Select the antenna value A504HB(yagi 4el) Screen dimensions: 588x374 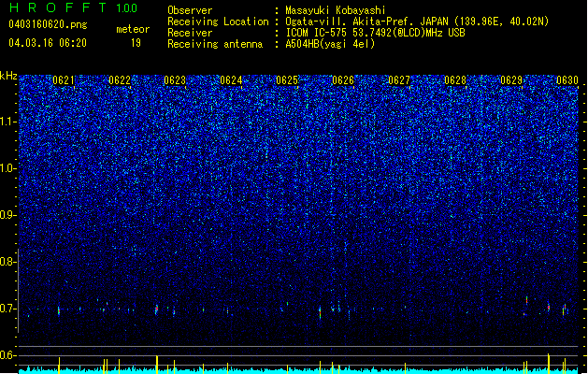[x=330, y=44]
